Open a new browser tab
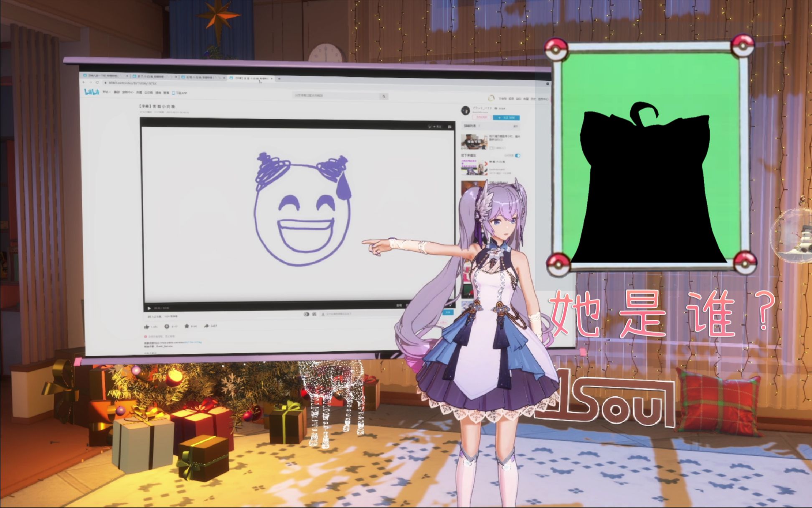The height and width of the screenshot is (508, 812). pyautogui.click(x=279, y=79)
